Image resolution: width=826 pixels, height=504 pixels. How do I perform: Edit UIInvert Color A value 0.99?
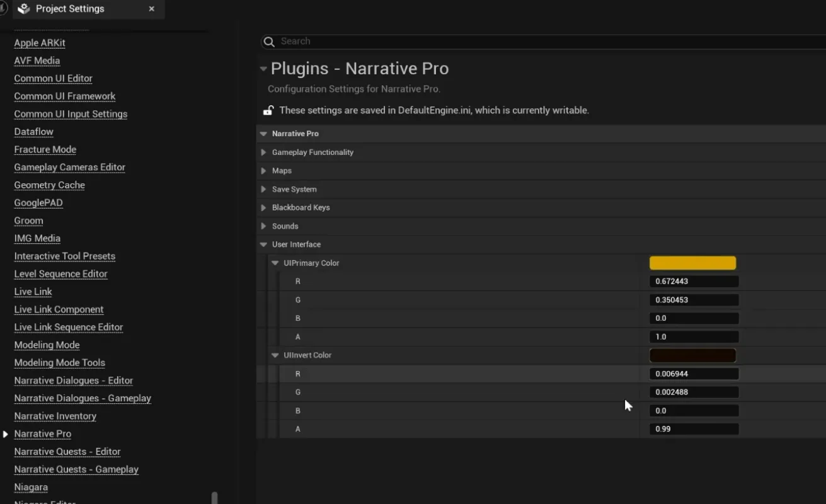(x=694, y=429)
